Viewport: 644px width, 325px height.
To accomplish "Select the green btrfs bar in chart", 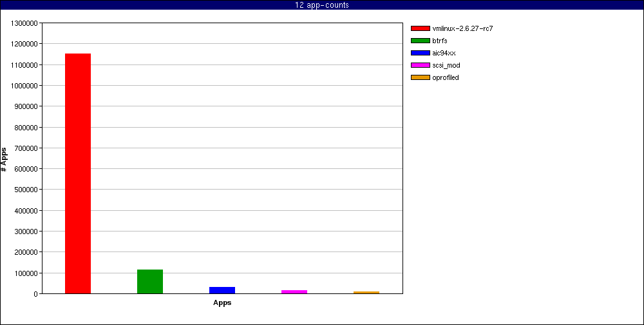I will point(150,282).
